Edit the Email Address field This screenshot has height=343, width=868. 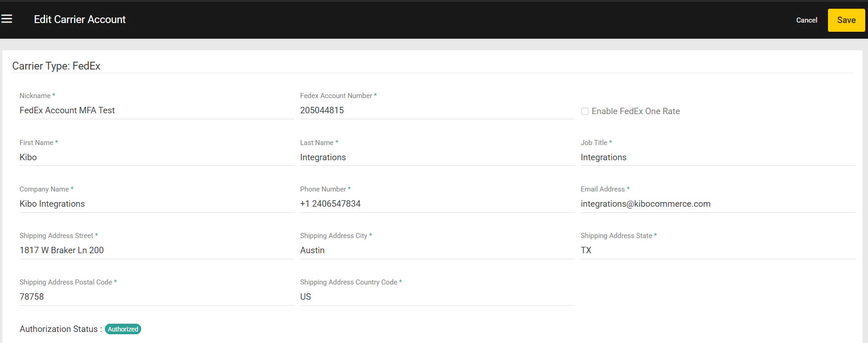(x=718, y=204)
